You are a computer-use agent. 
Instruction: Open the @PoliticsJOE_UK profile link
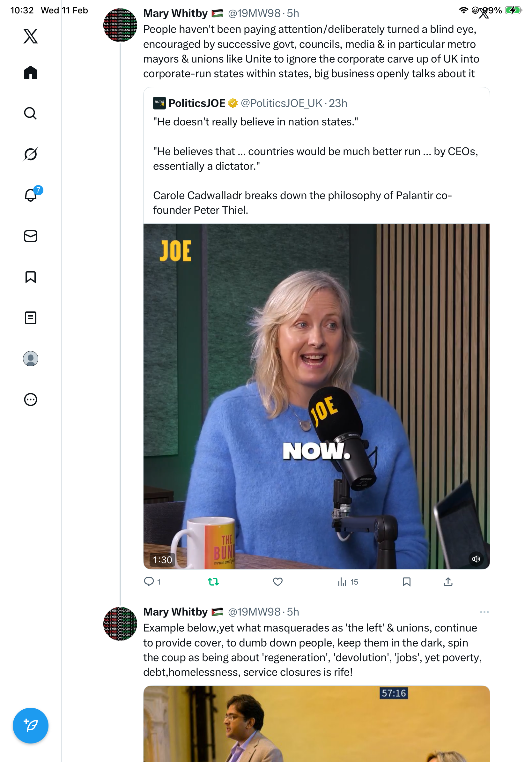(281, 103)
